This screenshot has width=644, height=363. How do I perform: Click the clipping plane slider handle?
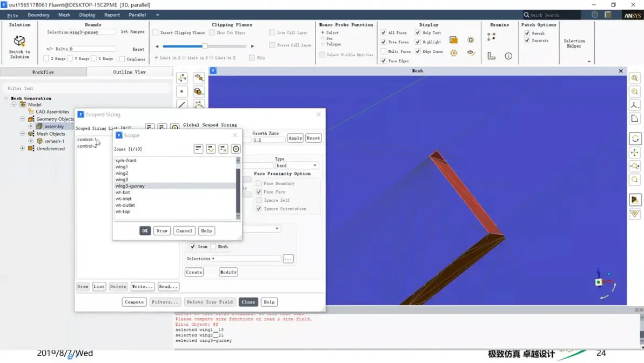pos(205,46)
